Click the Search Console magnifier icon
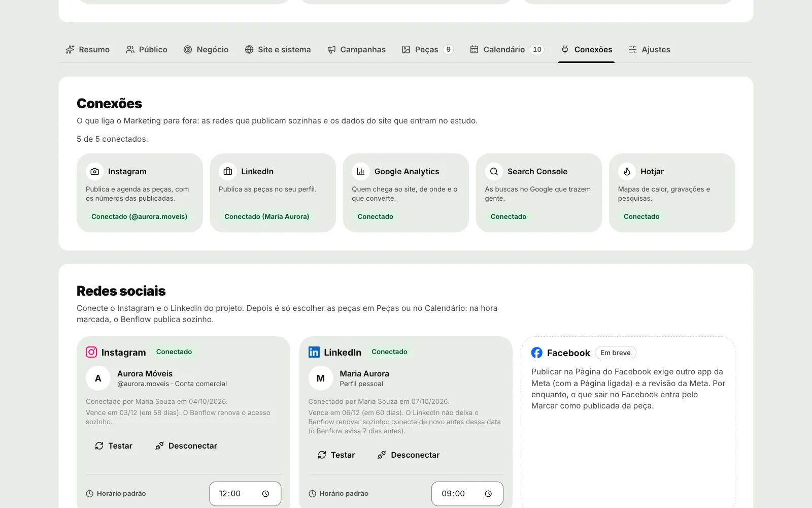 (x=494, y=172)
